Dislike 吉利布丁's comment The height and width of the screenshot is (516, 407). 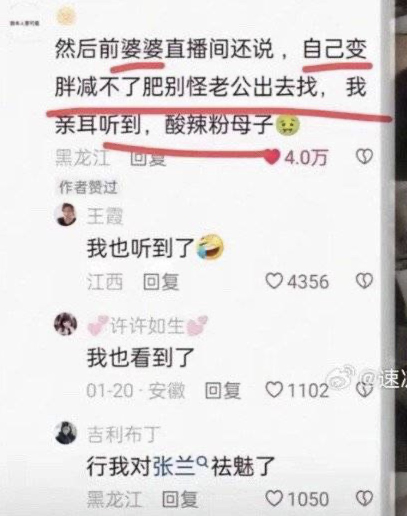tap(364, 499)
